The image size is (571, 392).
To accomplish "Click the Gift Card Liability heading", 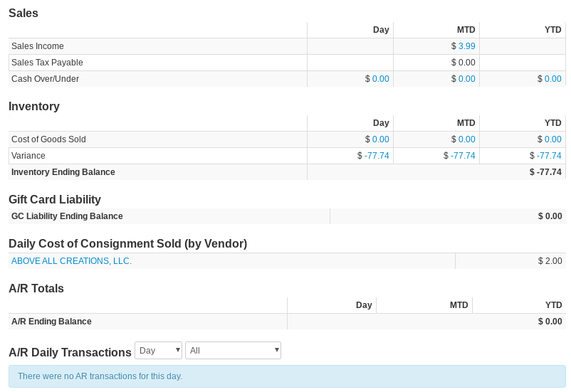I will 55,200.
